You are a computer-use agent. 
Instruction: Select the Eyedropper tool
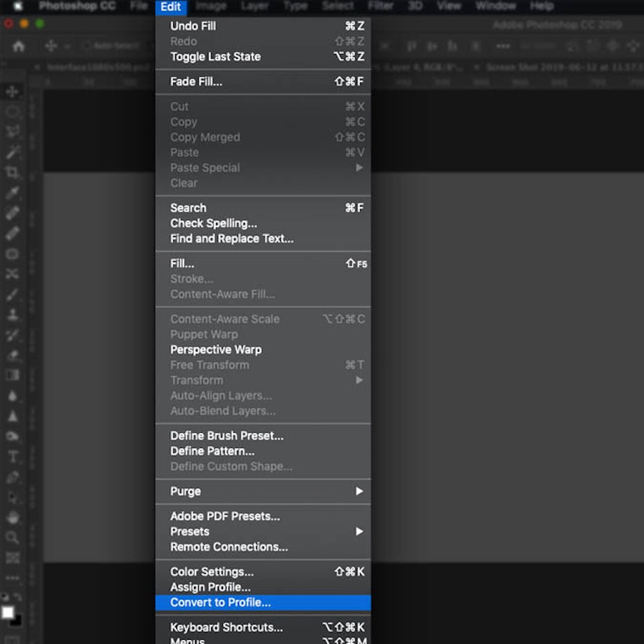[12, 193]
